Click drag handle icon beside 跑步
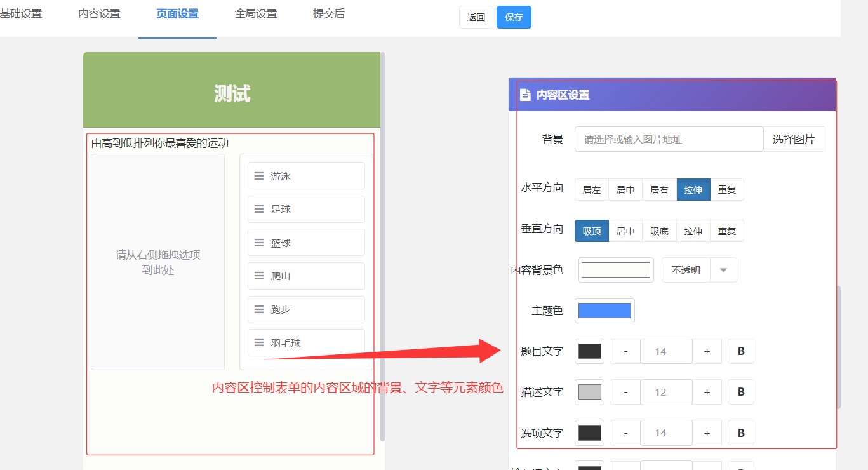The image size is (868, 470). coord(259,309)
